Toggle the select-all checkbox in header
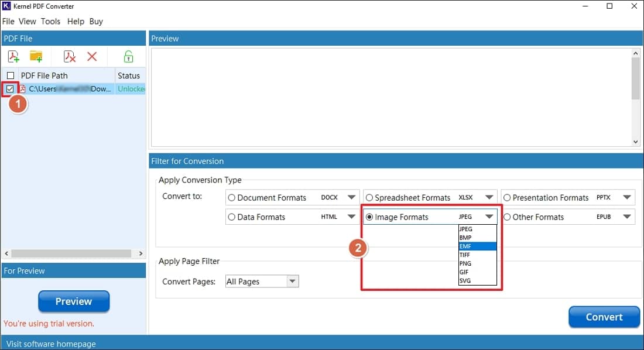This screenshot has width=644, height=350. point(11,76)
